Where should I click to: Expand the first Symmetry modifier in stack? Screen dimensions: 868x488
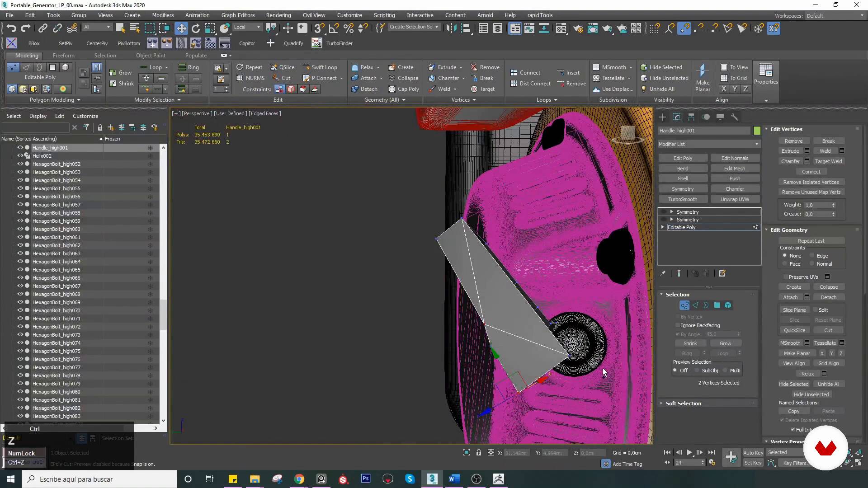[x=672, y=212]
